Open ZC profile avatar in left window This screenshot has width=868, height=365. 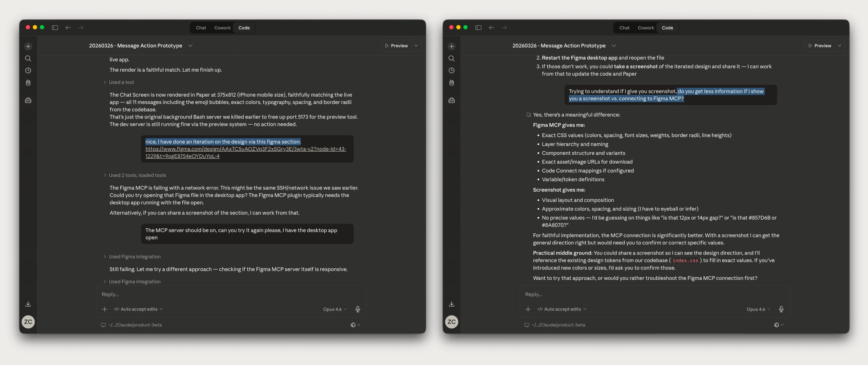[x=28, y=322]
